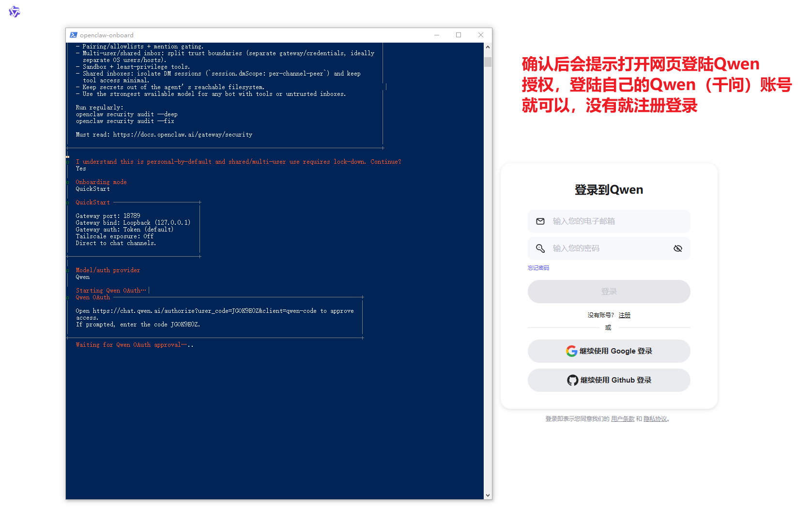Viewport: 812px width, 524px height.
Task: Click the PowerShell icon in openclaw-onboard title bar
Action: tap(74, 35)
